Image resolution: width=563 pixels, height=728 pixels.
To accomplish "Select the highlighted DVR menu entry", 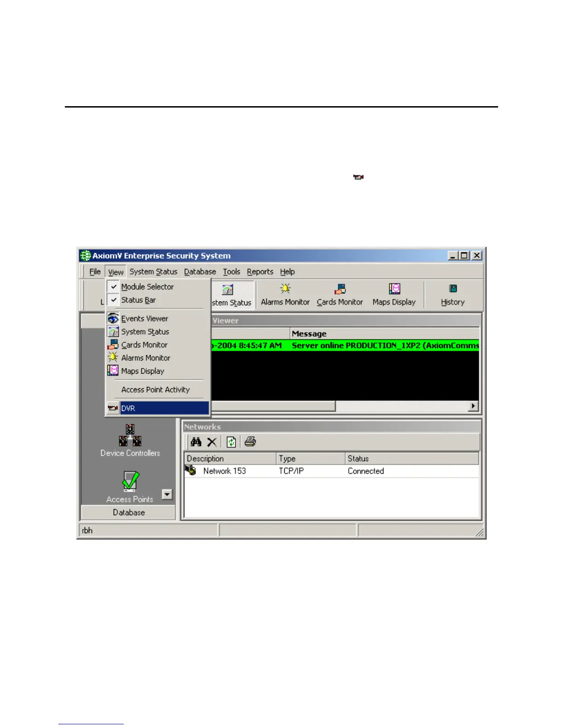I will 158,408.
